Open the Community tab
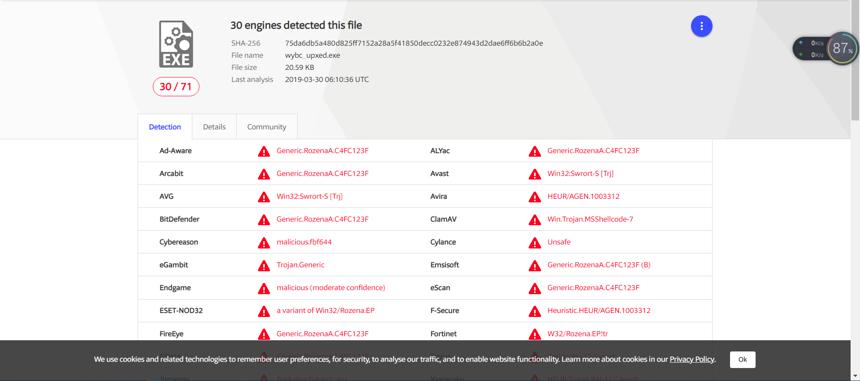This screenshot has width=860, height=381. click(267, 127)
